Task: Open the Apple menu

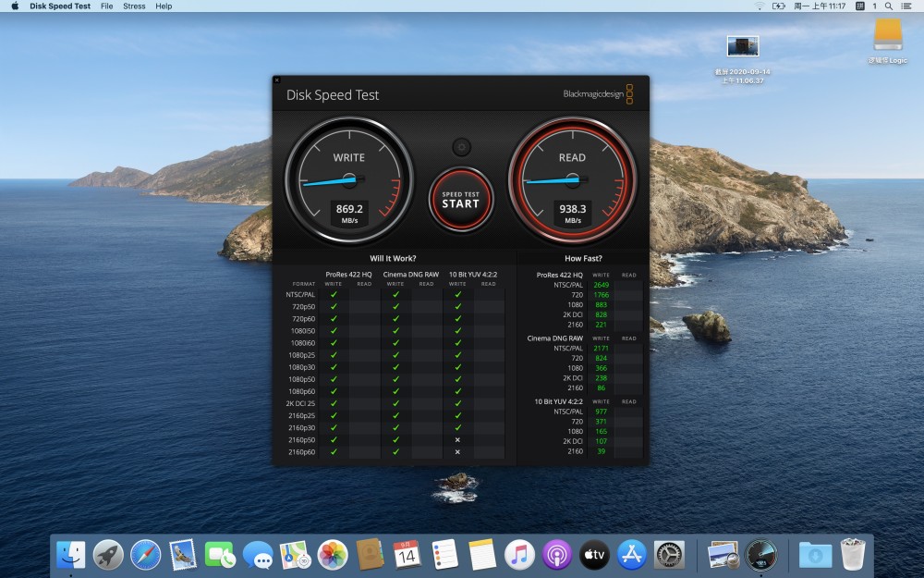Action: 15,6
